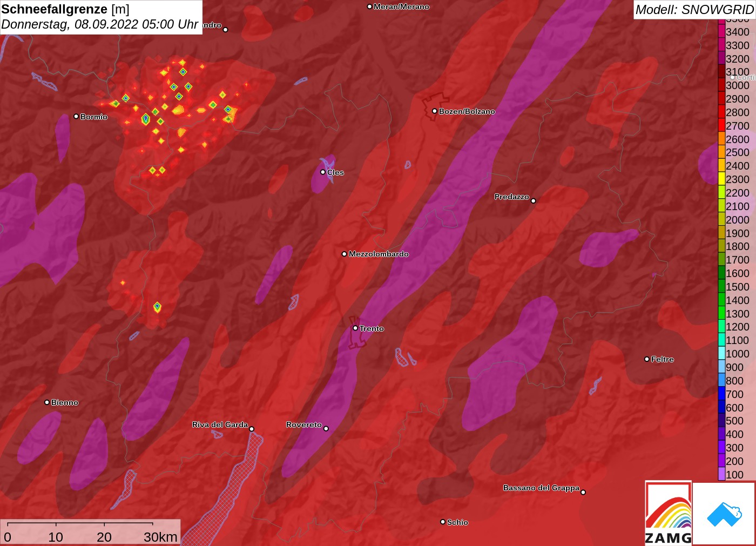The width and height of the screenshot is (756, 546).
Task: Pick the 3400 legend color swatch
Action: coord(721,32)
